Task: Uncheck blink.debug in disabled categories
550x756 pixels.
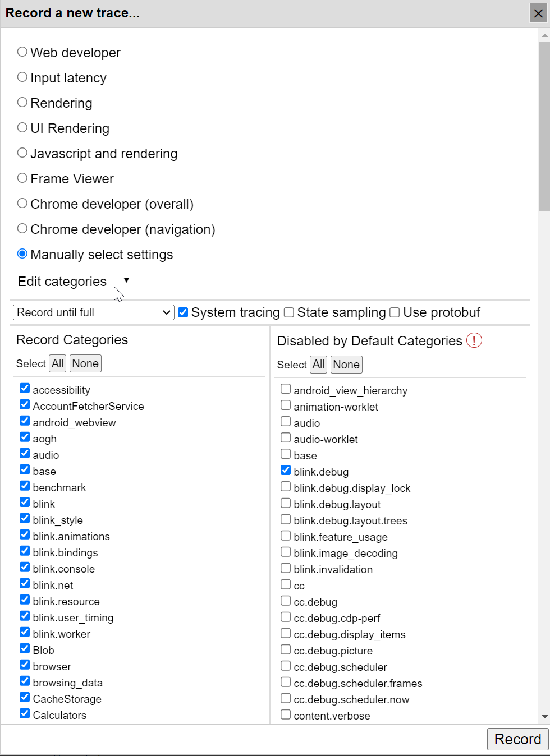Action: [286, 470]
